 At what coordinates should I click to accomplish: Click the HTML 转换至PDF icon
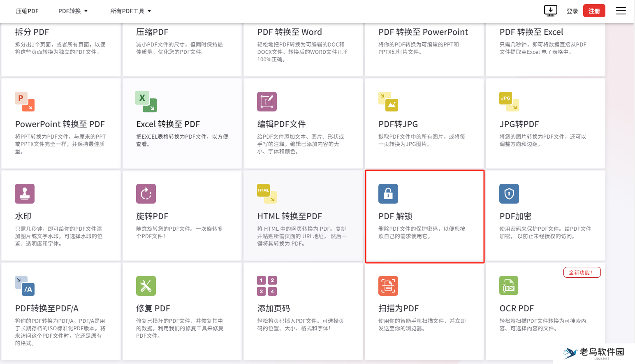click(x=267, y=194)
